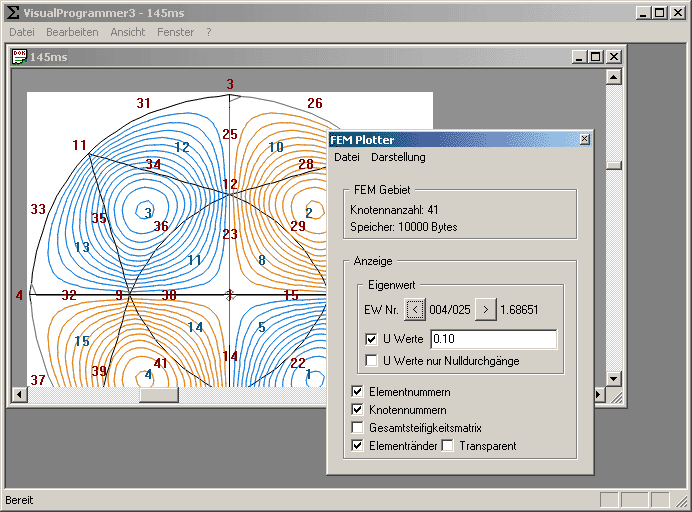
Task: Open Darstellung menu in FEM Plotter
Action: pos(398,157)
